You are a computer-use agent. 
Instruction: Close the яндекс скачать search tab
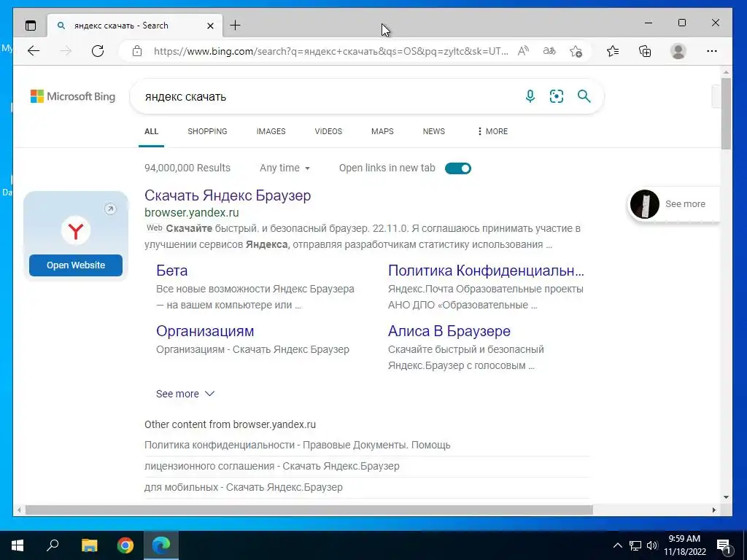(210, 26)
